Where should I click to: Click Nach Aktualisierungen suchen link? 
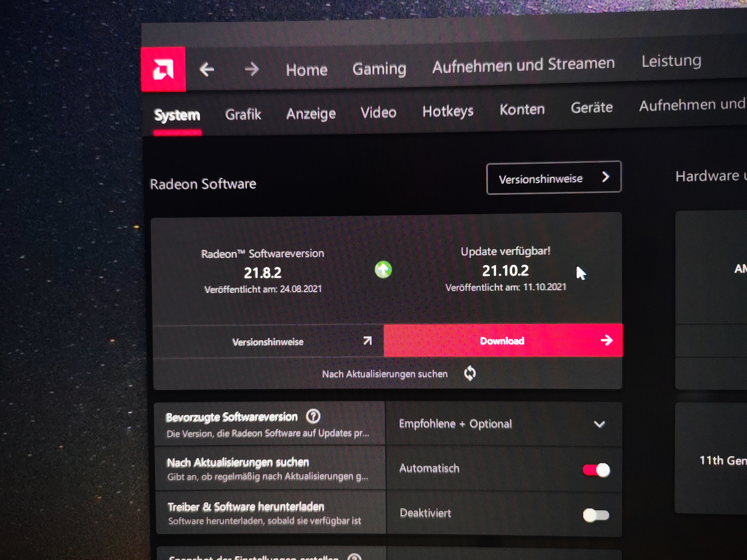point(385,374)
